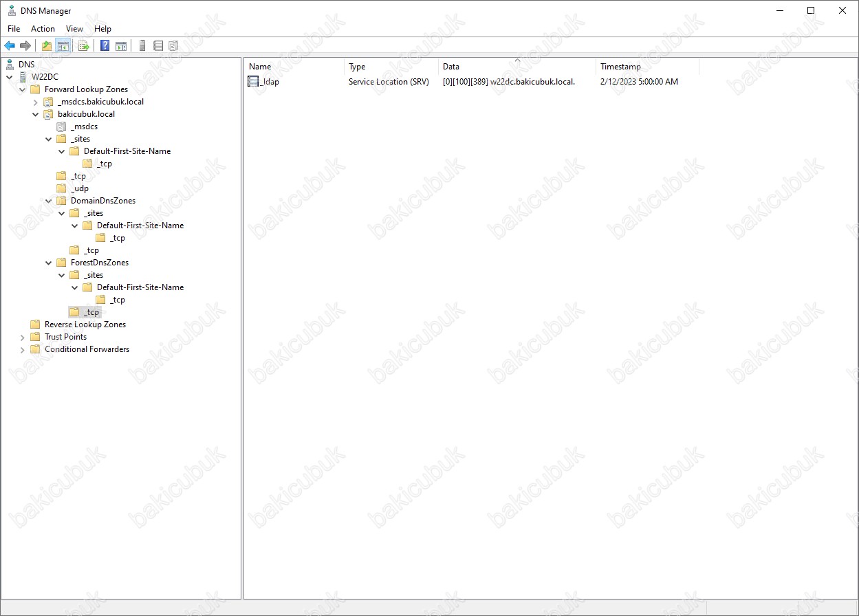The image size is (859, 616).
Task: Select the bakicubuk.local zone label
Action: [86, 114]
